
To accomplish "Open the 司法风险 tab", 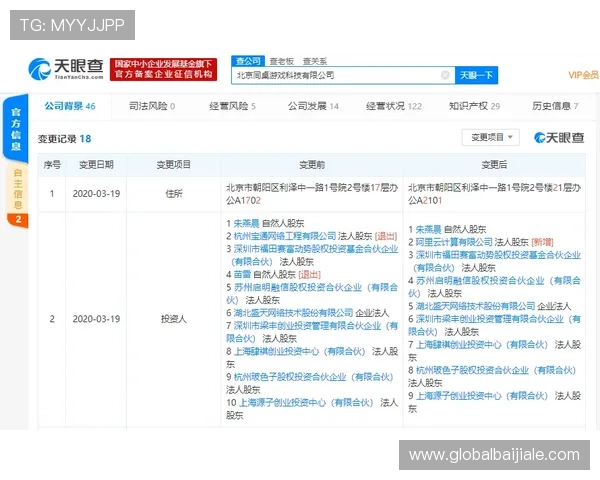I will 152,106.
